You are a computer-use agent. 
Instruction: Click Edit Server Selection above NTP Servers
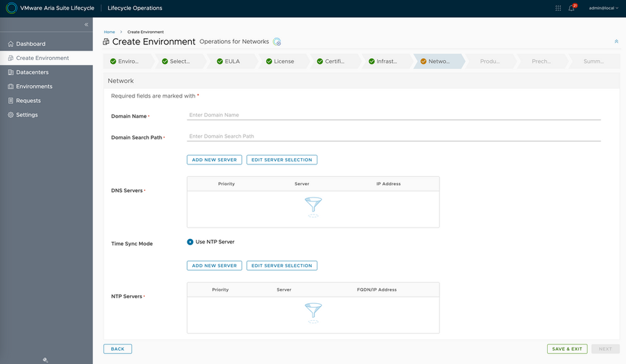pos(282,266)
